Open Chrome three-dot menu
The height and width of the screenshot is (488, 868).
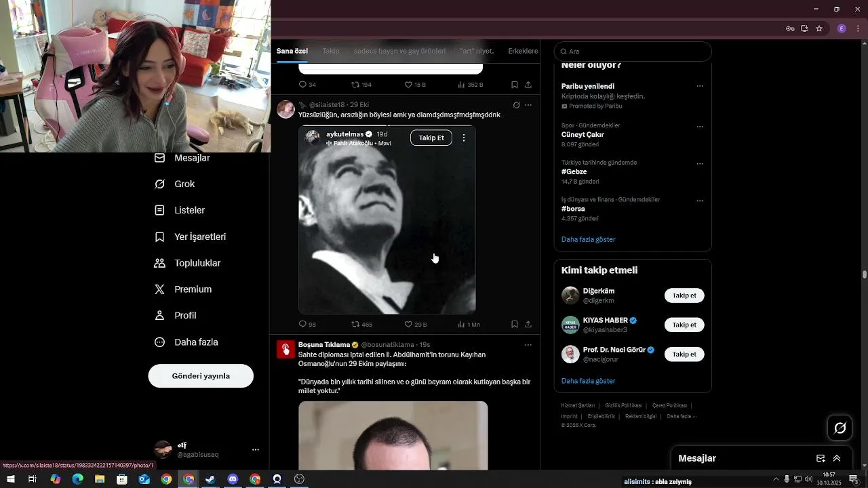click(859, 28)
